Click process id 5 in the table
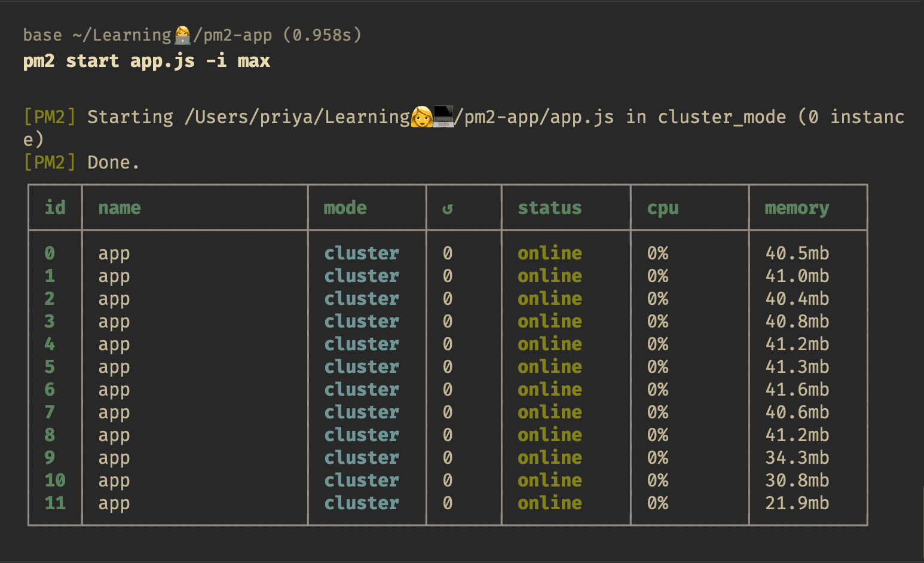The image size is (924, 563). tap(50, 367)
